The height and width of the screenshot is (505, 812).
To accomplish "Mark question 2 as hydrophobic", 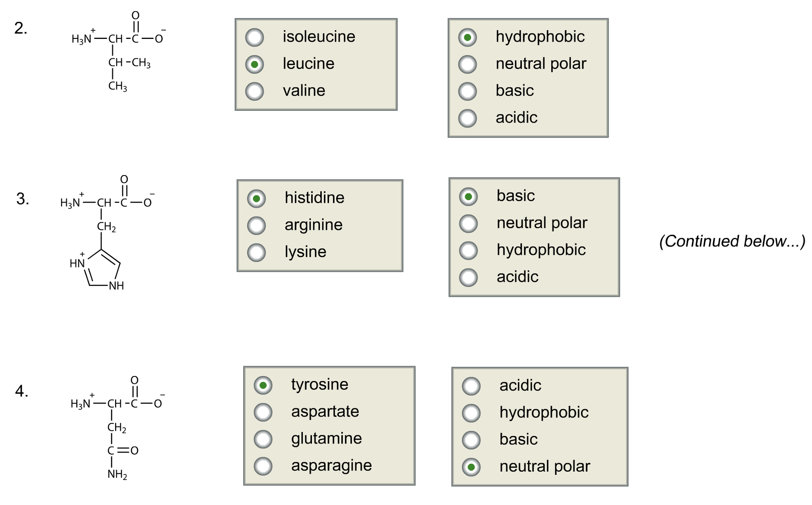I will [x=467, y=37].
